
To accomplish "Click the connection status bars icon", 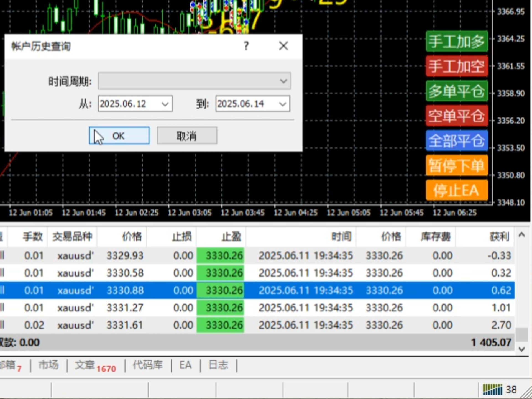I will (492, 390).
